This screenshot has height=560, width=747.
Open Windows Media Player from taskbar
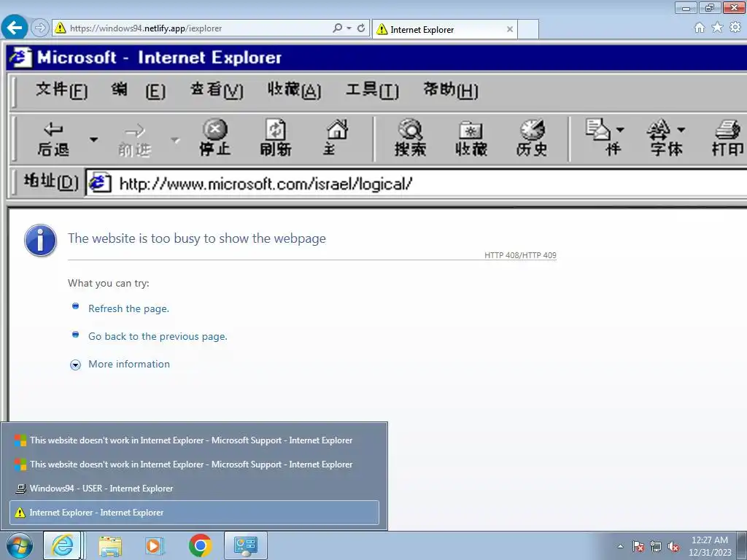[154, 545]
